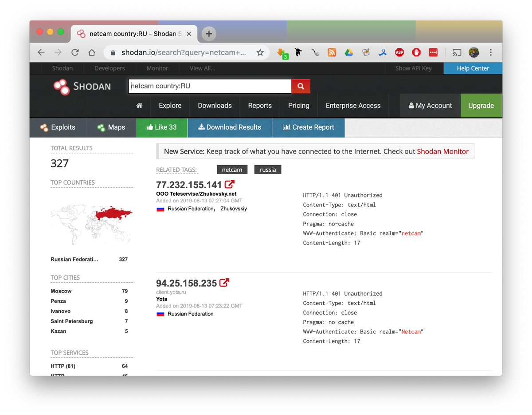Open the AdBlock Plus extension
Image resolution: width=532 pixels, height=415 pixels.
[399, 52]
